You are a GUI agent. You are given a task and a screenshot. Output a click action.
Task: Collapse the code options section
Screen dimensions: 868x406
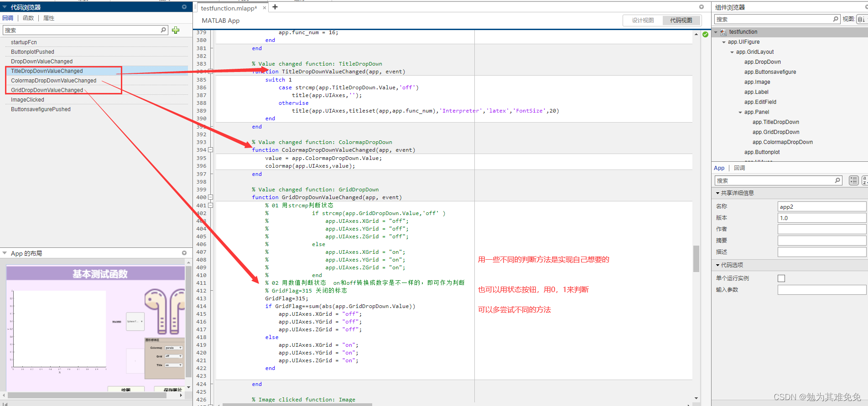tap(717, 265)
